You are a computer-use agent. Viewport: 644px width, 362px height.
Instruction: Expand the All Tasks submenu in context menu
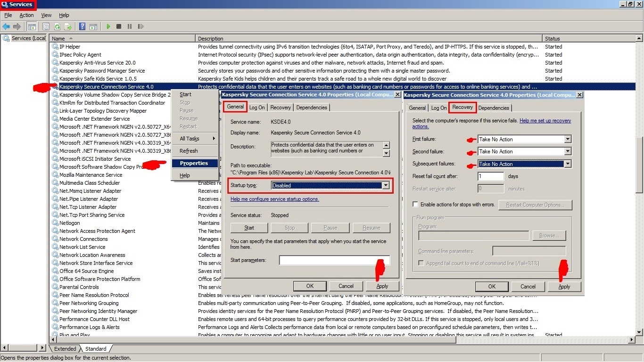click(x=195, y=139)
